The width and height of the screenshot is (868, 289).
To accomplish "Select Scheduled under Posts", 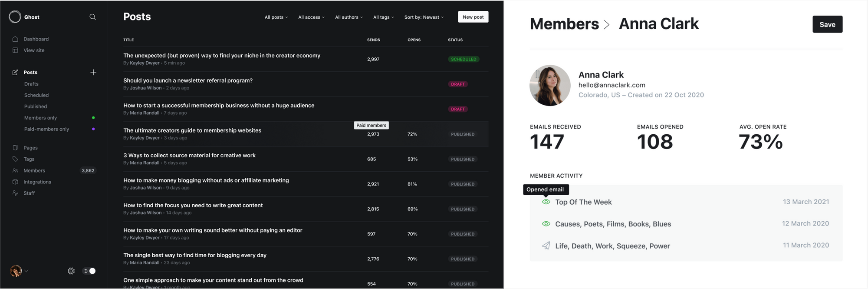I will pyautogui.click(x=36, y=95).
